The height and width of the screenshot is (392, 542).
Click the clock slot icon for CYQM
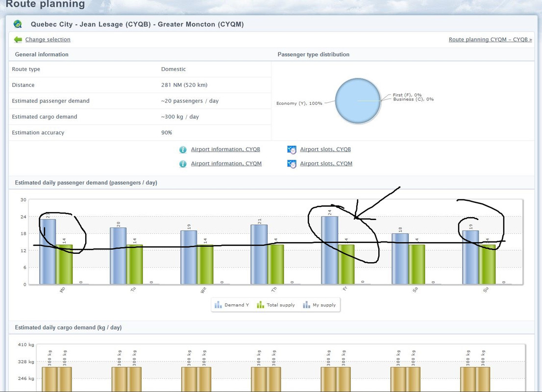[x=292, y=164]
